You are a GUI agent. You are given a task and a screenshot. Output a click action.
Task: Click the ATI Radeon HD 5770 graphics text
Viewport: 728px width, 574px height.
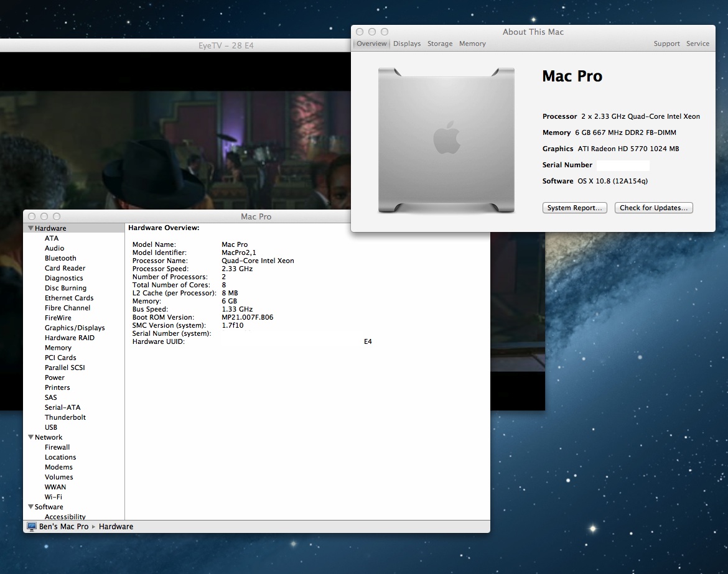coord(628,149)
